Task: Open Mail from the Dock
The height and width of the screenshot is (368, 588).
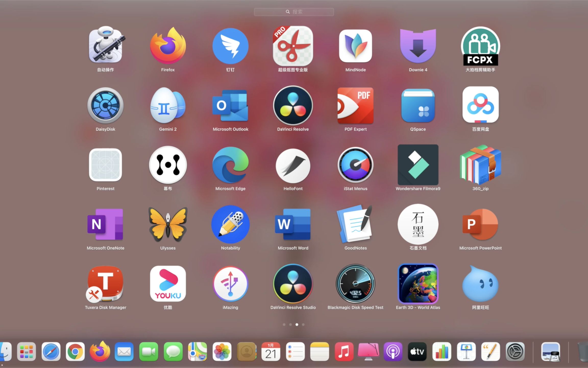Action: click(124, 352)
